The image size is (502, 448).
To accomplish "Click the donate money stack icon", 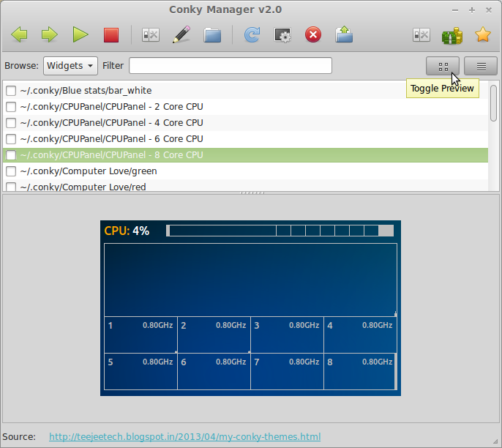I will click(x=452, y=35).
